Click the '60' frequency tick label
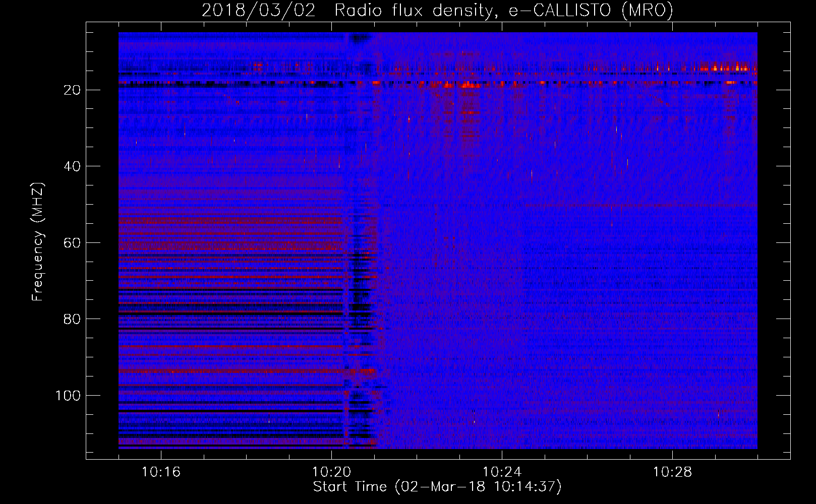The width and height of the screenshot is (816, 504). (x=72, y=243)
